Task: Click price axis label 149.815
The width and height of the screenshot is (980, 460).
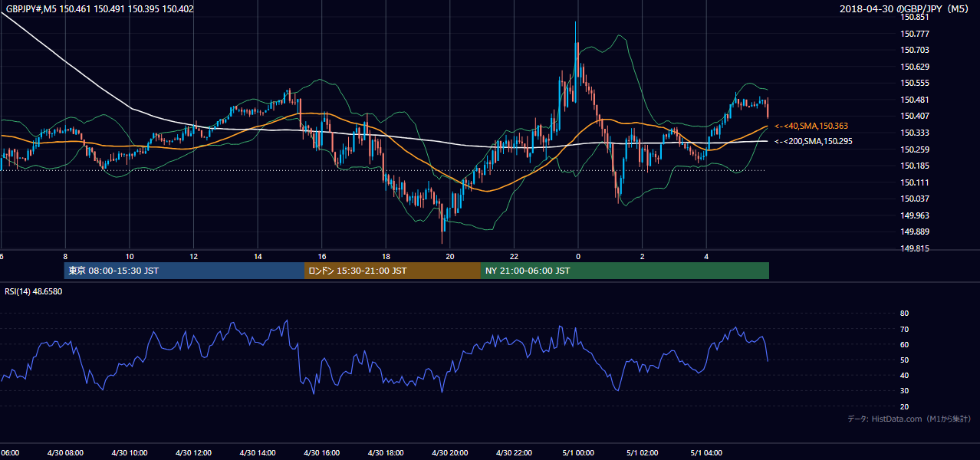Action: (915, 249)
